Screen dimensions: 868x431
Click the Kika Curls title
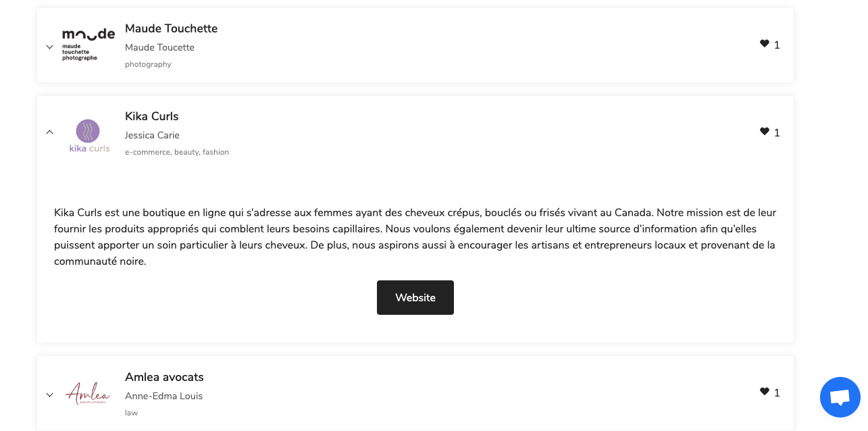[151, 116]
